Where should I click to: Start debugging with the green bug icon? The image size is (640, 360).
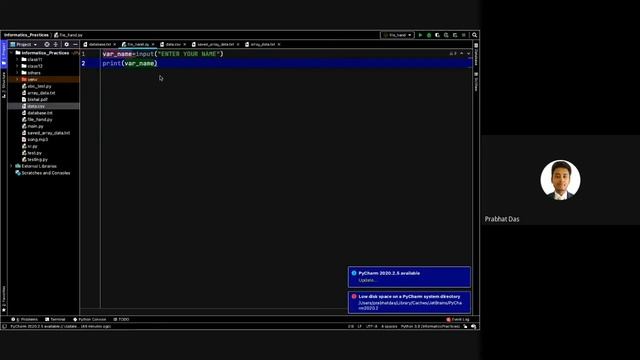[x=429, y=35]
